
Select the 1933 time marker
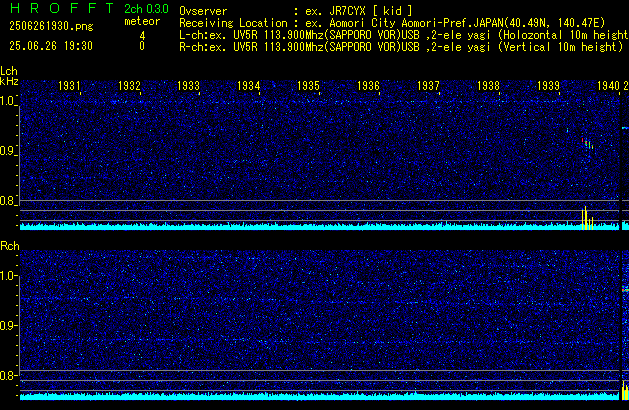(x=189, y=86)
